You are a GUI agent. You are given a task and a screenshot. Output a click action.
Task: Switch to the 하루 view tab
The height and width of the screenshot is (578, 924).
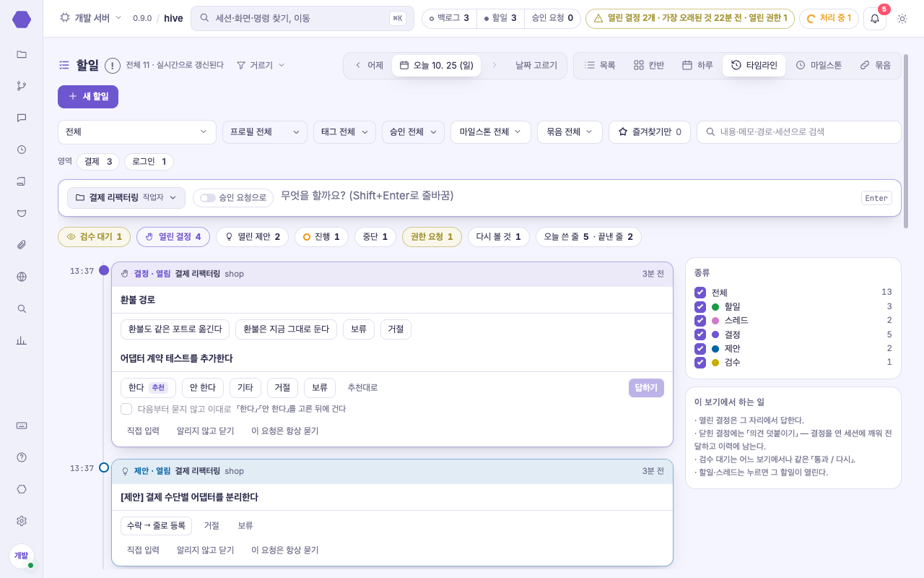click(697, 65)
